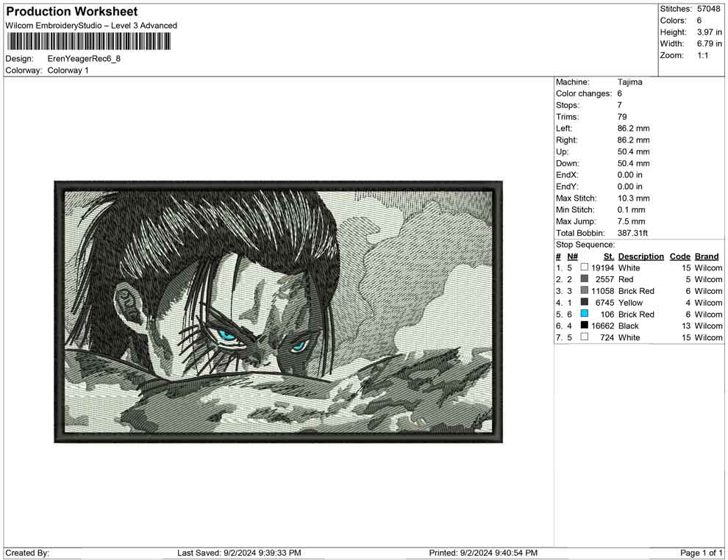The width and height of the screenshot is (728, 560).
Task: Click the swatch for Brick Red stop 3
Action: point(585,290)
